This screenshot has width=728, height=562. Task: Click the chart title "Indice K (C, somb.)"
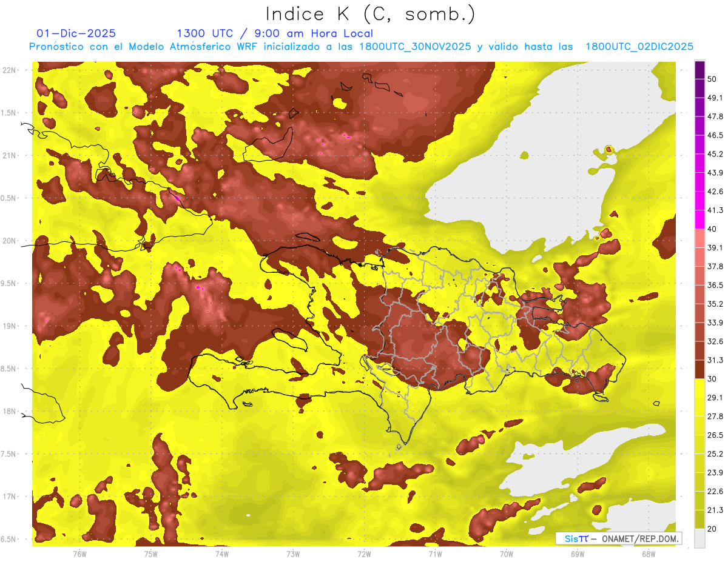(370, 14)
